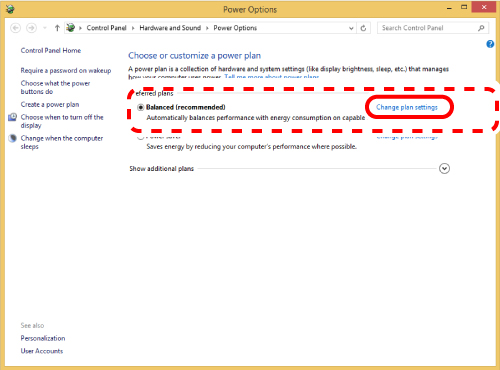Maximize the Power Options window
This screenshot has height=370, width=500.
click(x=464, y=7)
